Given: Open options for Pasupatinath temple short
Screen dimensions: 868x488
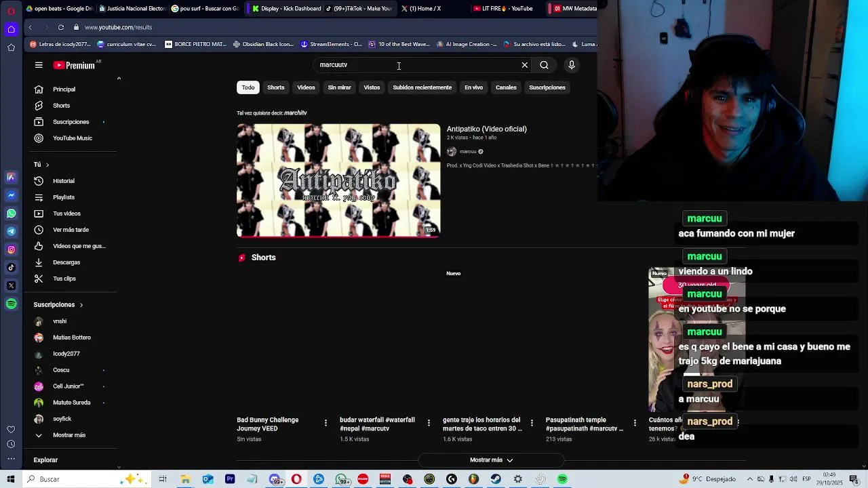Looking at the screenshot, I should click(x=635, y=423).
